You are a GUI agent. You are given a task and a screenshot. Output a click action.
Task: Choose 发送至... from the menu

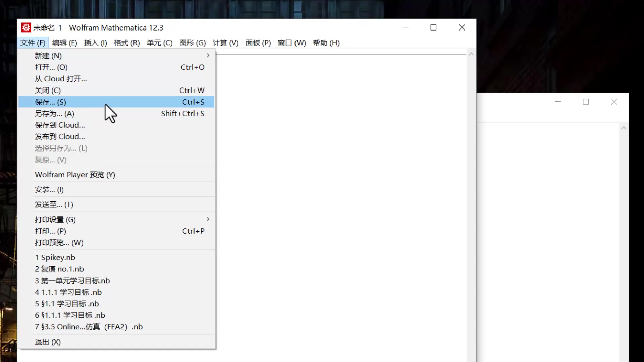54,204
